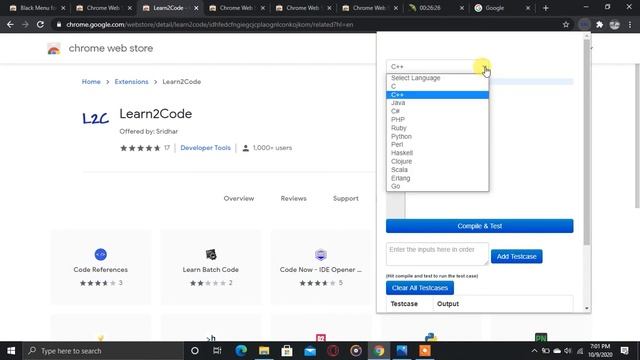The image size is (640, 360).
Task: Bookmark this page with the star icon
Action: pyautogui.click(x=566, y=24)
